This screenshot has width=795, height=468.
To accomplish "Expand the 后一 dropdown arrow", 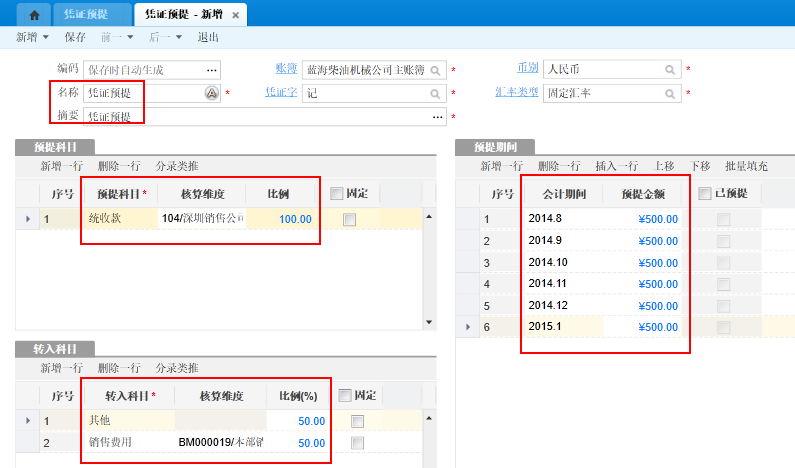I will coord(179,37).
